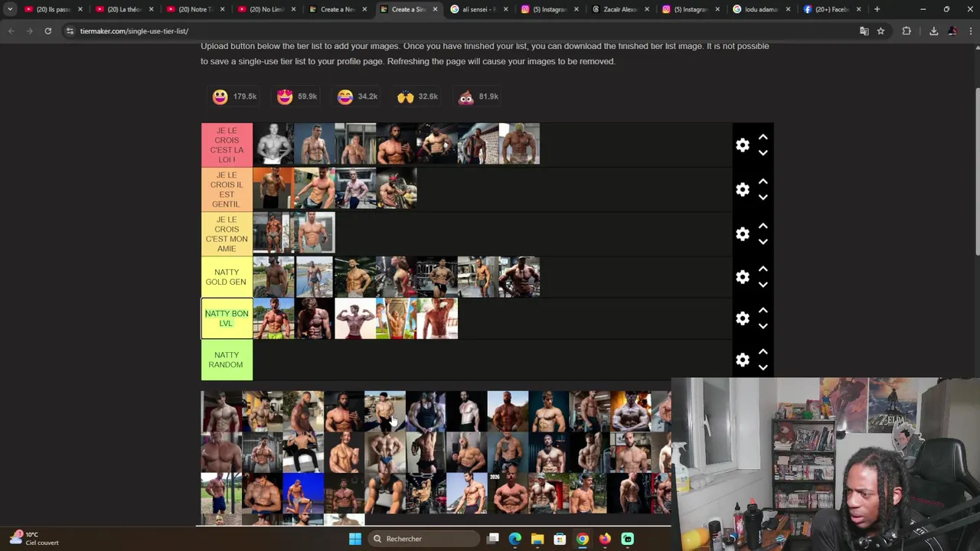
Task: Open the translate page icon
Action: [864, 31]
